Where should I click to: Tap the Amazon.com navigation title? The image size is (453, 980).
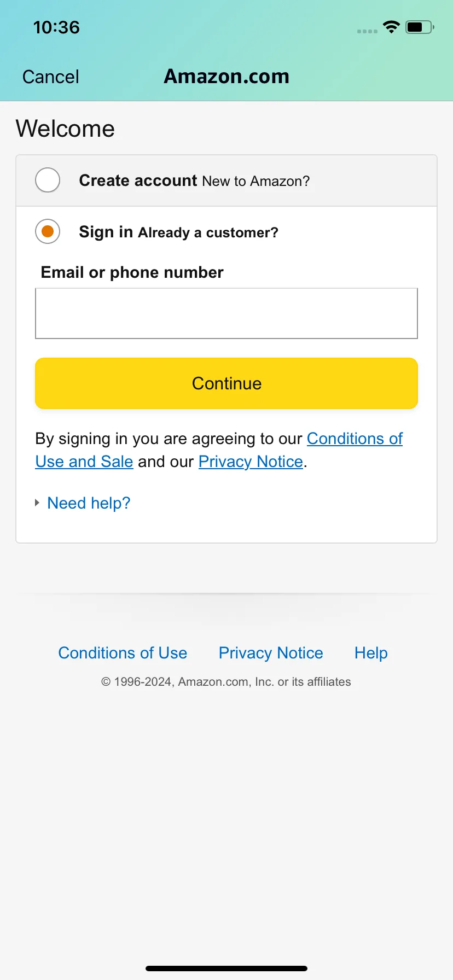[226, 77]
